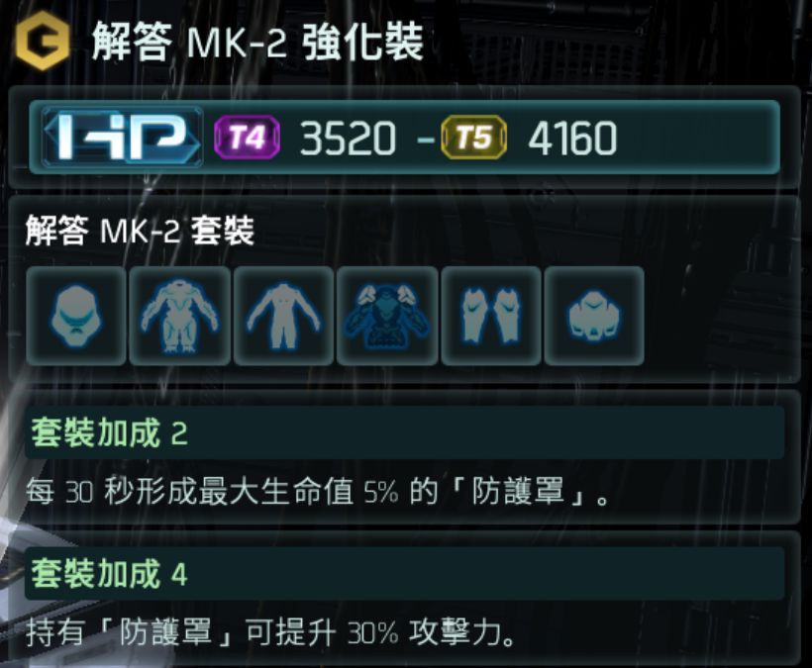Screen dimensions: 812x668
Task: Click the purple T4 tier badge
Action: 247,138
